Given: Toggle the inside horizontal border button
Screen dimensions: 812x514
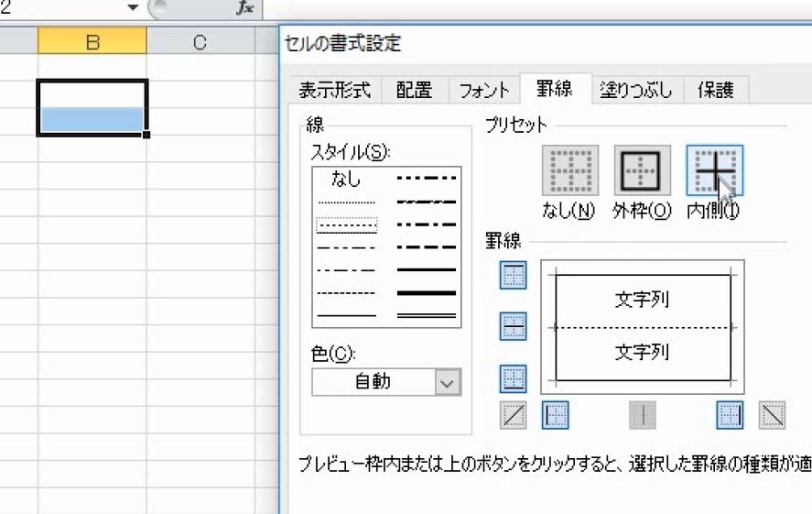Looking at the screenshot, I should tap(514, 326).
